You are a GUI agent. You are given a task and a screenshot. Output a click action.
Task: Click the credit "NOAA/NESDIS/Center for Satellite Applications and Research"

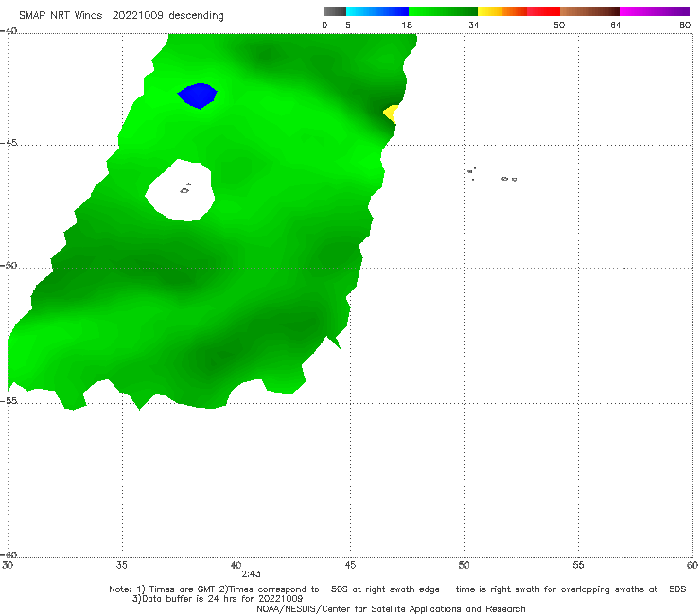[391, 609]
